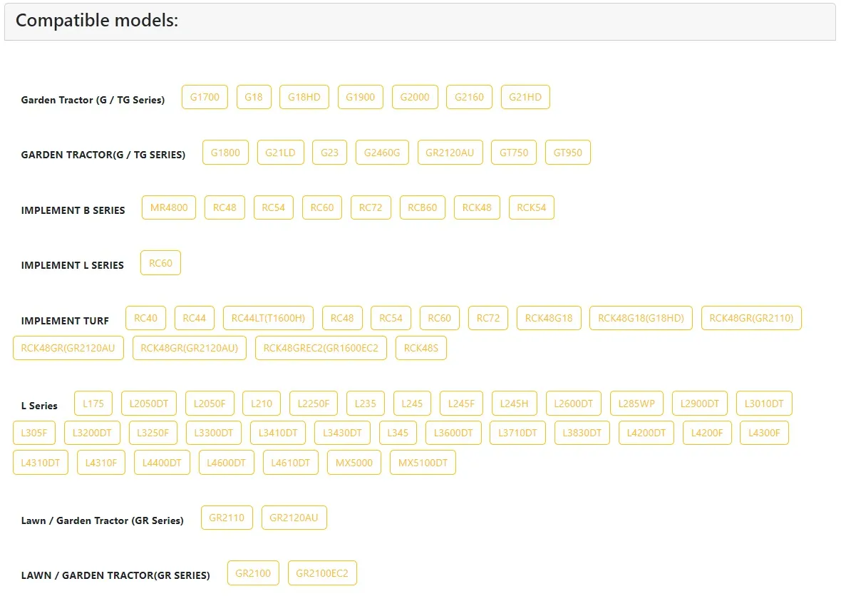Viewport: 841px width, 616px height.
Task: Click the MX5000 model tag
Action: click(x=354, y=463)
